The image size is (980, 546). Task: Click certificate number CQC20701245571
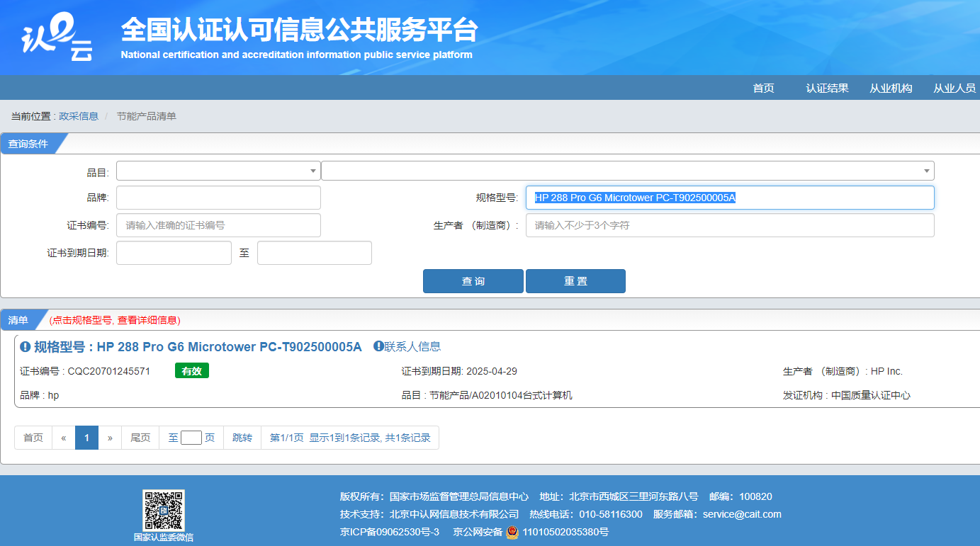pyautogui.click(x=109, y=371)
